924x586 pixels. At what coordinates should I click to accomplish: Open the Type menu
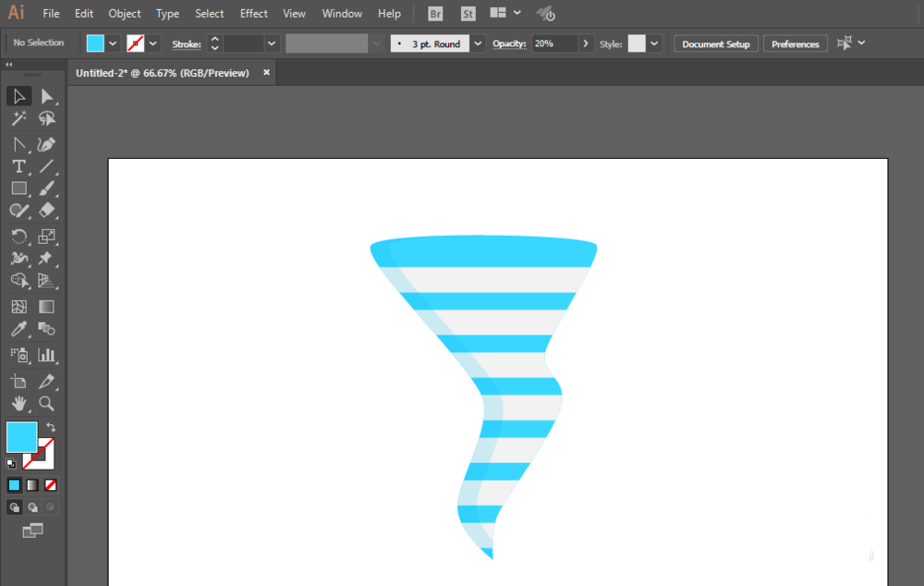tap(167, 14)
